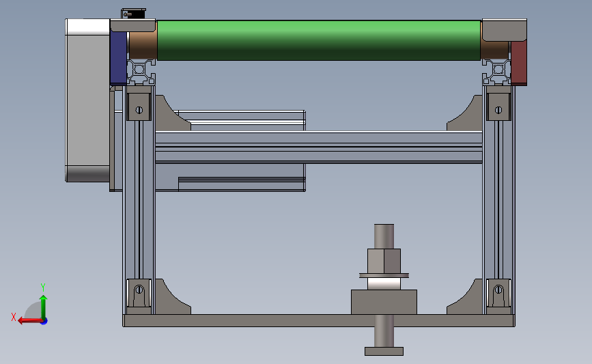
Task: Select the large light-gray motor housing
Action: point(87,100)
